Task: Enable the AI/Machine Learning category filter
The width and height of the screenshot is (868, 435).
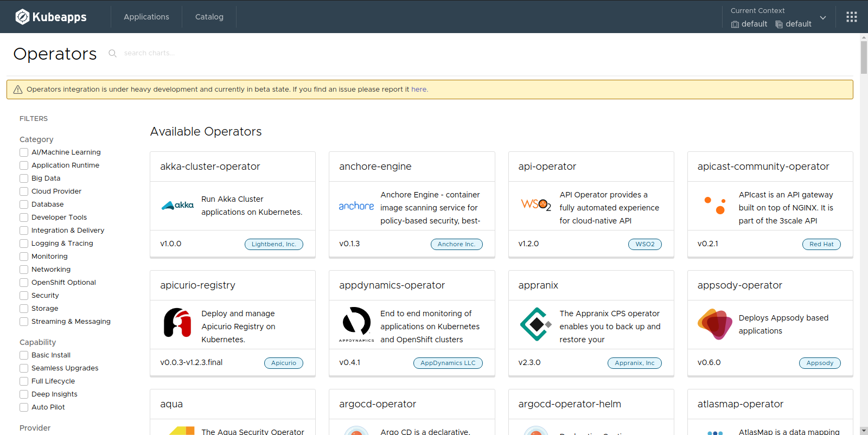Action: 24,152
